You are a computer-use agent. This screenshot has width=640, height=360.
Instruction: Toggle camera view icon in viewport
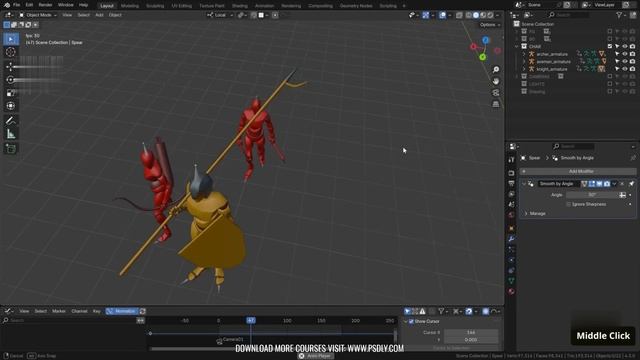pos(496,93)
